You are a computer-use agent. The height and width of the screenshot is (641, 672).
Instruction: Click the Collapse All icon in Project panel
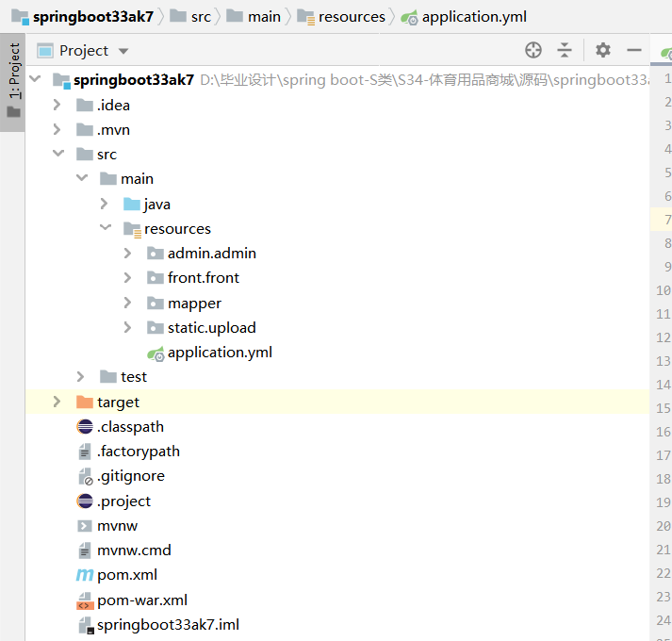click(565, 50)
